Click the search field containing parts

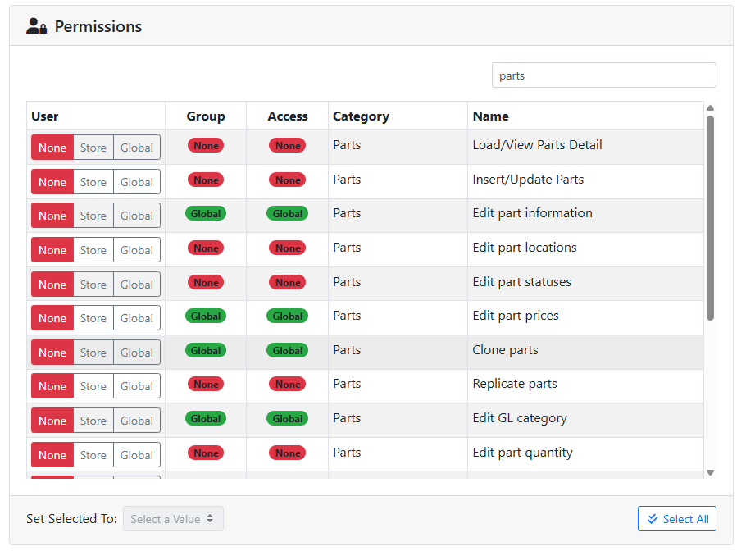[603, 75]
